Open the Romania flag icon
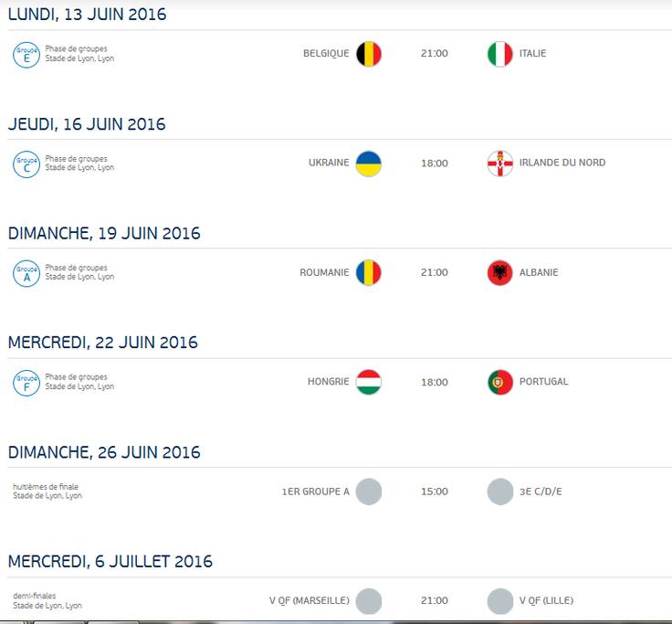Image resolution: width=672 pixels, height=624 pixels. tap(369, 273)
